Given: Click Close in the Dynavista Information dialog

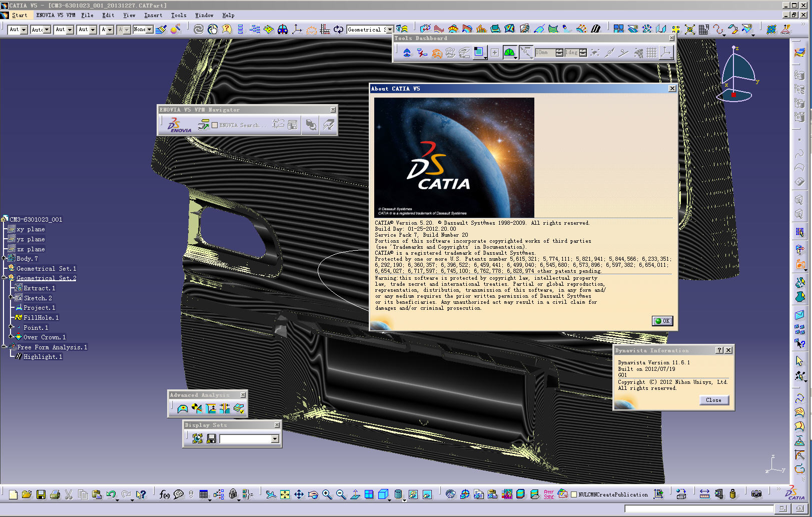Looking at the screenshot, I should coord(714,400).
